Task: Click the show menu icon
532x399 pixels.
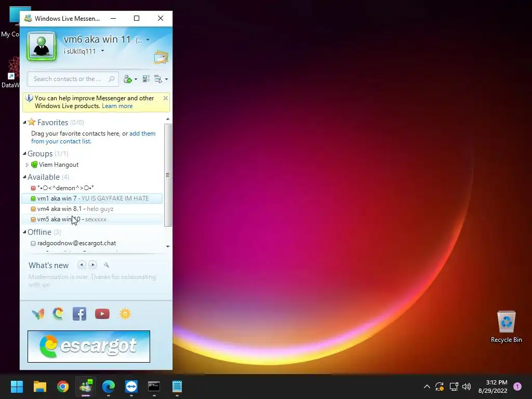Action: 158,79
